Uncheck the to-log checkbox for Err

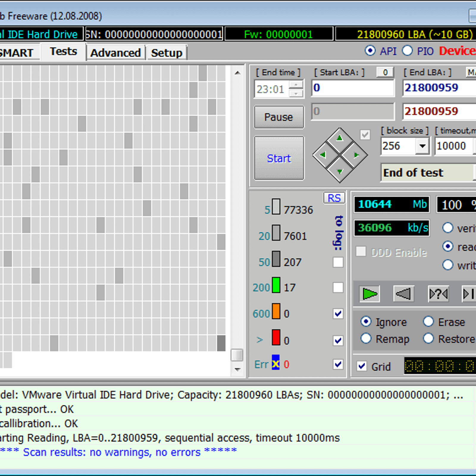338,364
